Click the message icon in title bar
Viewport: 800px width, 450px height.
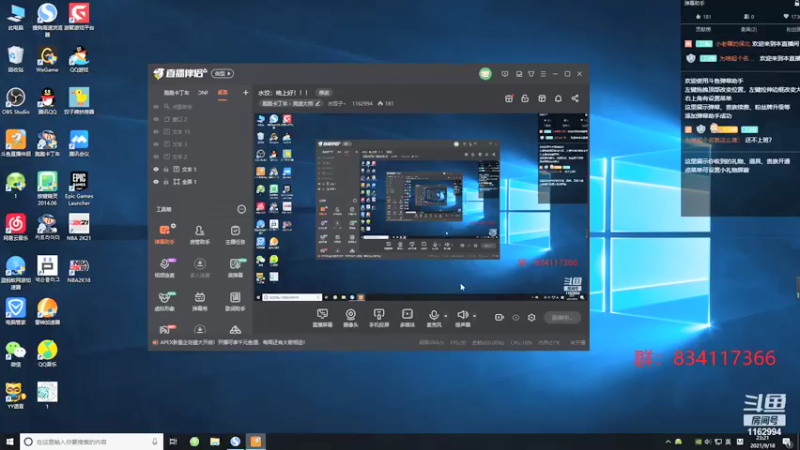(x=505, y=74)
